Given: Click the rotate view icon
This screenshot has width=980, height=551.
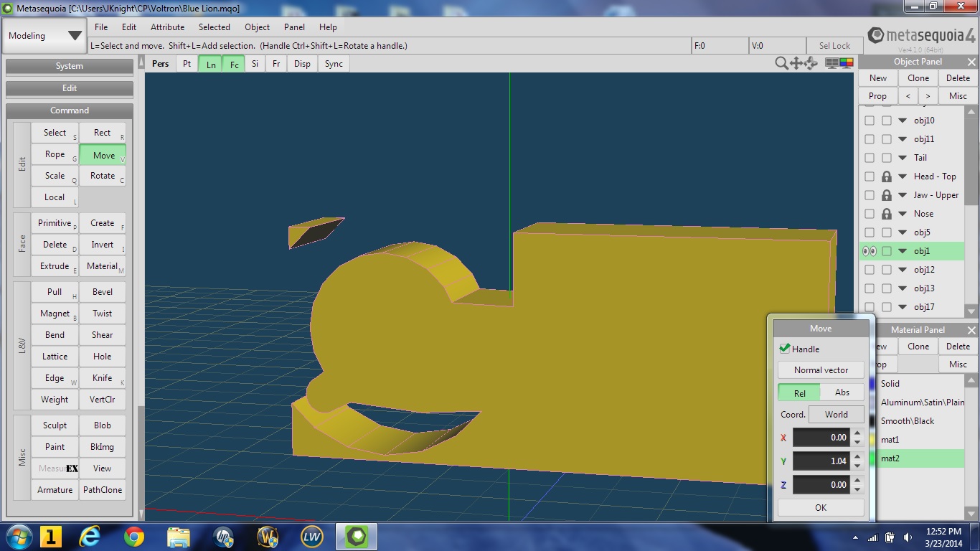Looking at the screenshot, I should point(811,63).
